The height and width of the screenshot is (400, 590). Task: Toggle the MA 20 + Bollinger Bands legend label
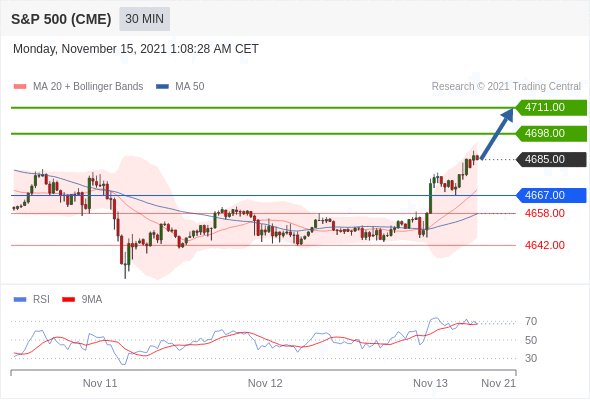pyautogui.click(x=88, y=87)
